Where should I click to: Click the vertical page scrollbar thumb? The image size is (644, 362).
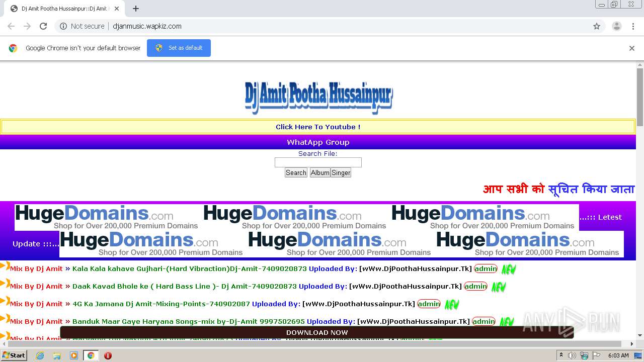point(640,97)
